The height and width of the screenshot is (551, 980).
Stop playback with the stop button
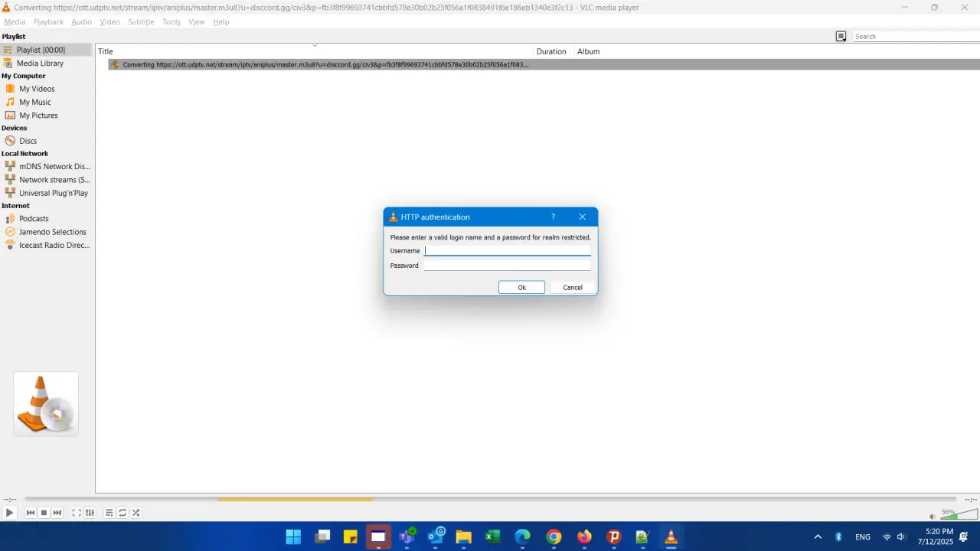click(44, 513)
